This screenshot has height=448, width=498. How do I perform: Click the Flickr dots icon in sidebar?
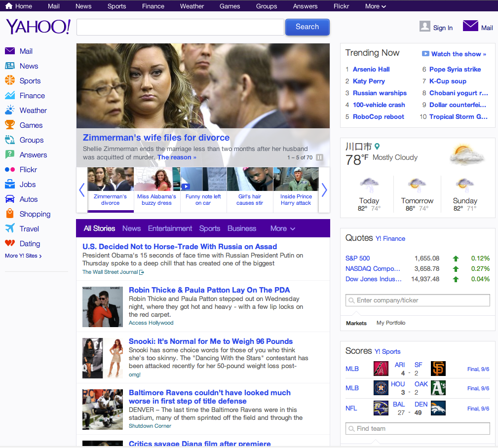pos(10,170)
